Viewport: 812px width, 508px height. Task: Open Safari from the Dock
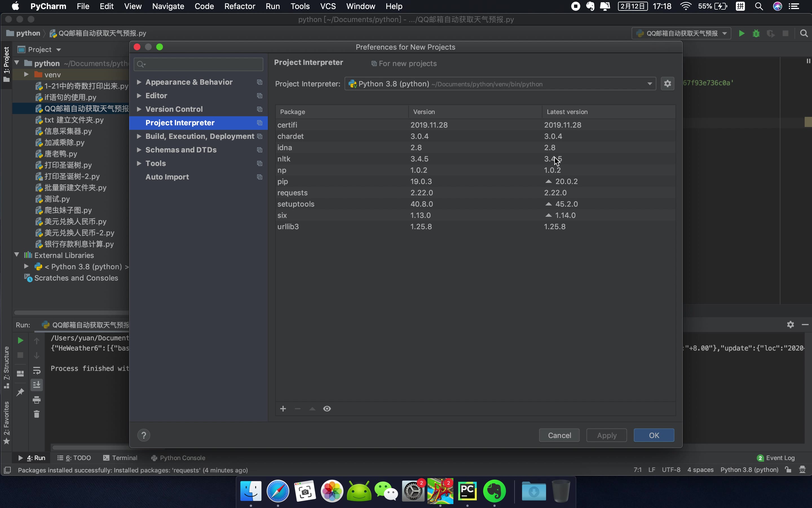278,491
